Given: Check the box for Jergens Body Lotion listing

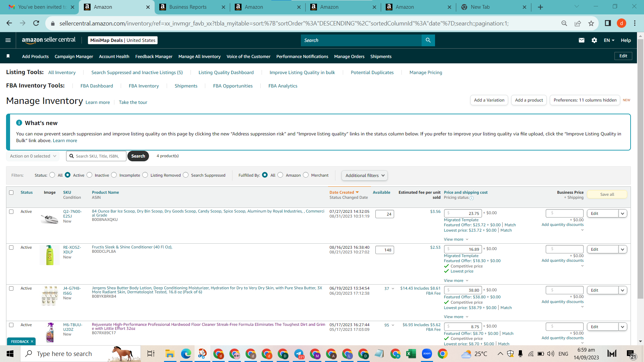Looking at the screenshot, I should point(11,288).
